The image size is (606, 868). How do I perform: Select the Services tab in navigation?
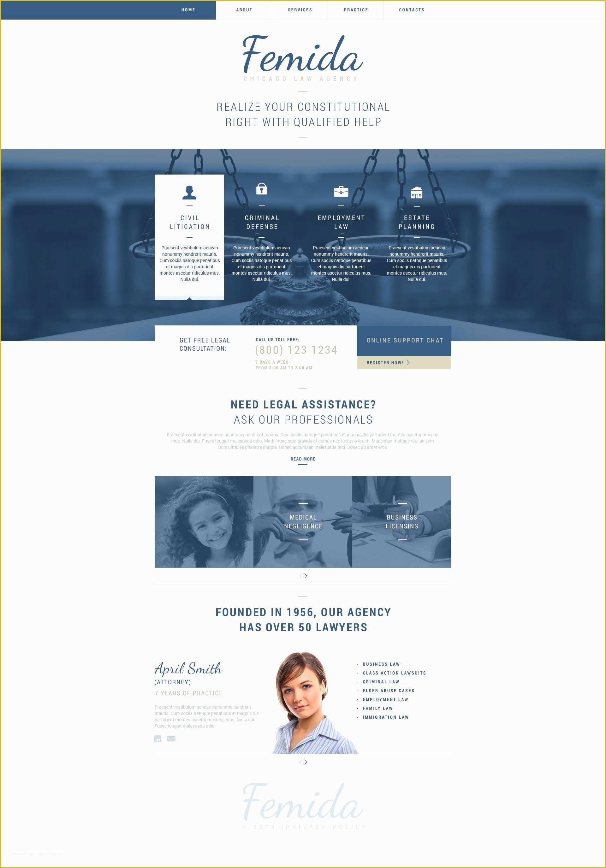tap(300, 10)
